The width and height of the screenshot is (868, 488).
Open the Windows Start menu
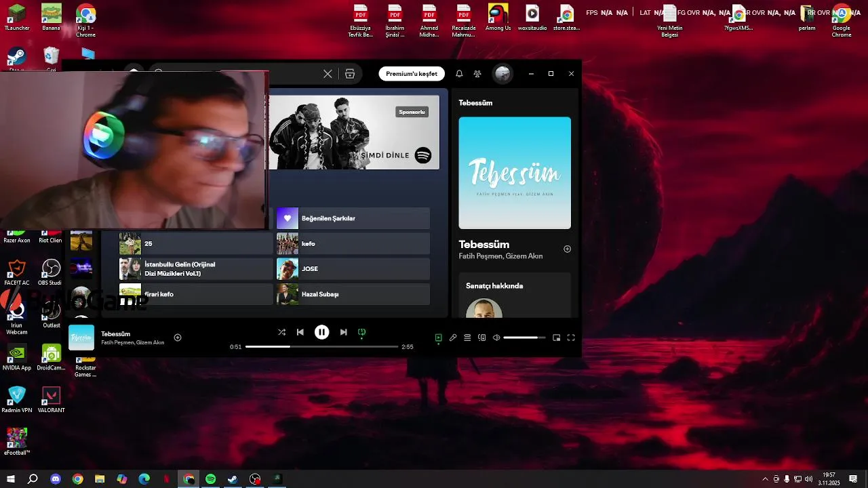tap(10, 479)
